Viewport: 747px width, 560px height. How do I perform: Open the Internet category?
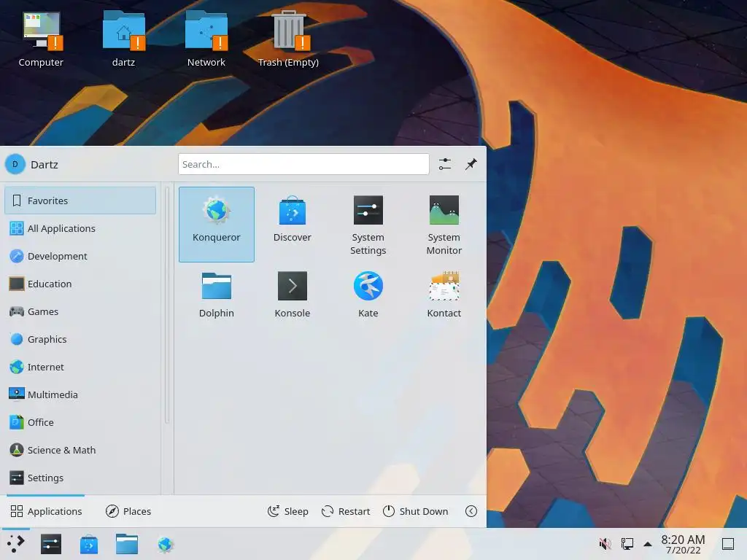(x=80, y=367)
